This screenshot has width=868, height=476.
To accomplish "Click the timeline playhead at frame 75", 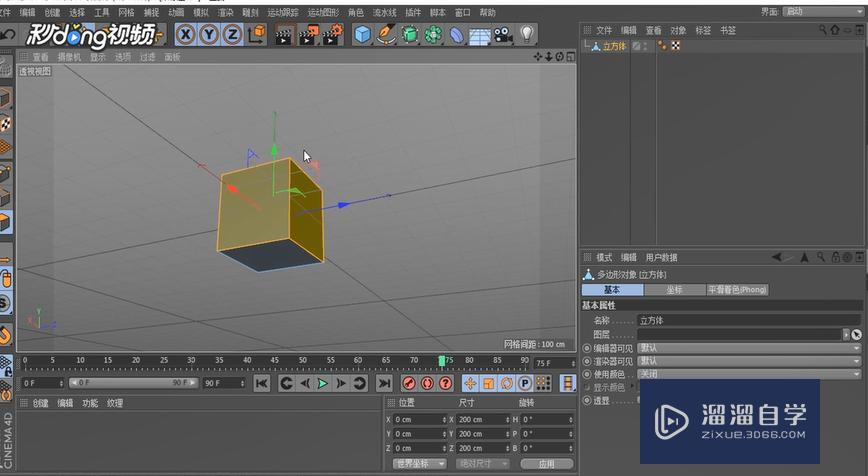I will tap(442, 361).
